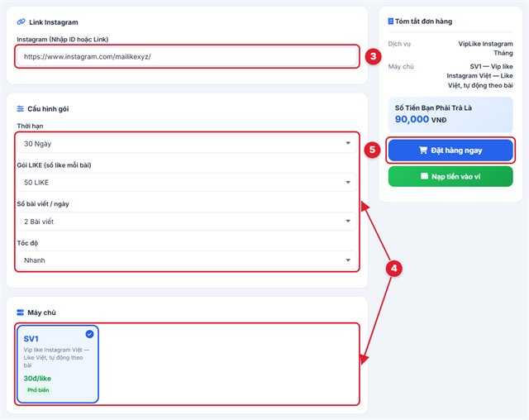Click the VipLike Instagram Tháng service value
Screen dimensions: 529x420
[x=485, y=48]
